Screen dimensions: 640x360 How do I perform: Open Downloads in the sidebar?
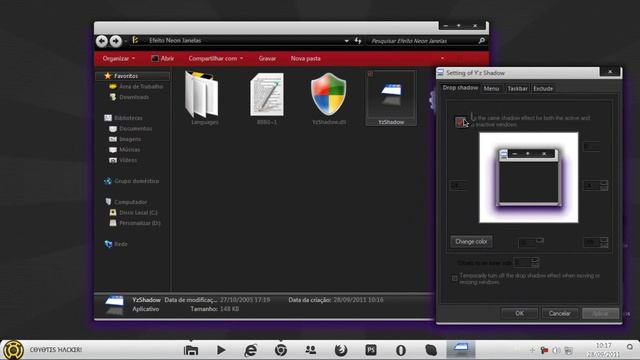(x=134, y=97)
